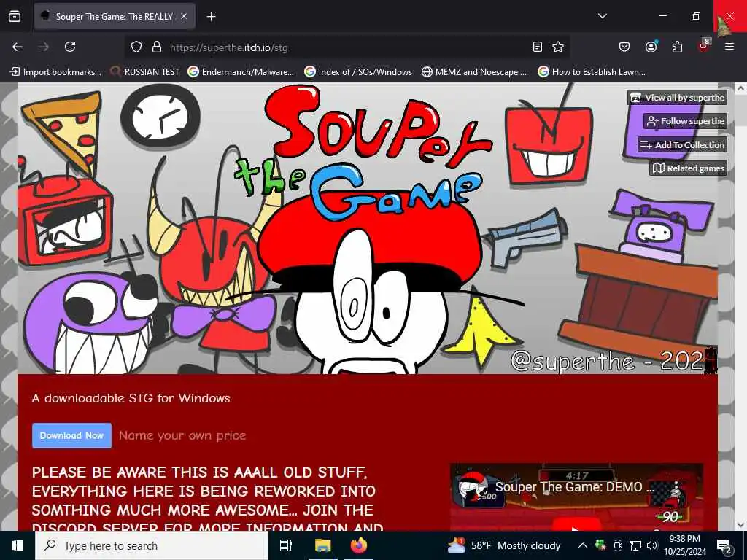
Task: Click Add To Collection button
Action: [682, 145]
